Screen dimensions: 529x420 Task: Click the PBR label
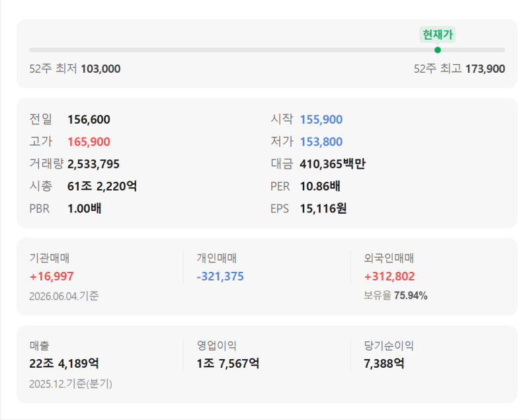click(x=40, y=208)
